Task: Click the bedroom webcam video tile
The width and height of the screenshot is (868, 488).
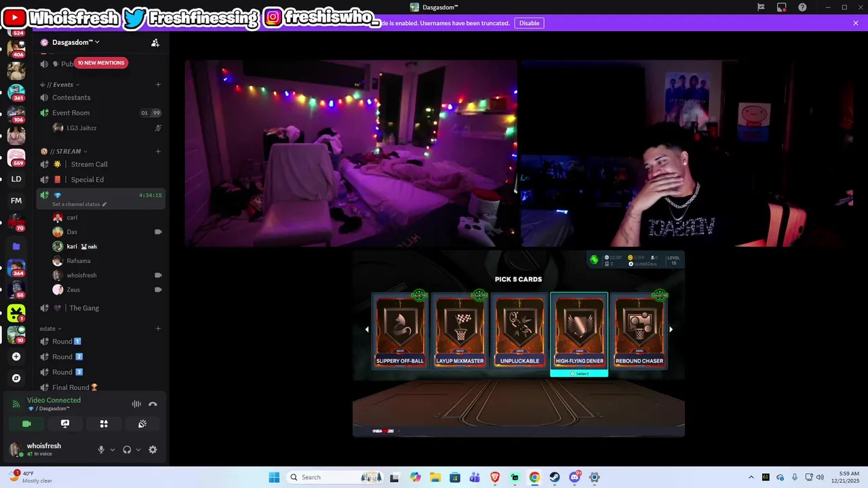Action: point(351,153)
